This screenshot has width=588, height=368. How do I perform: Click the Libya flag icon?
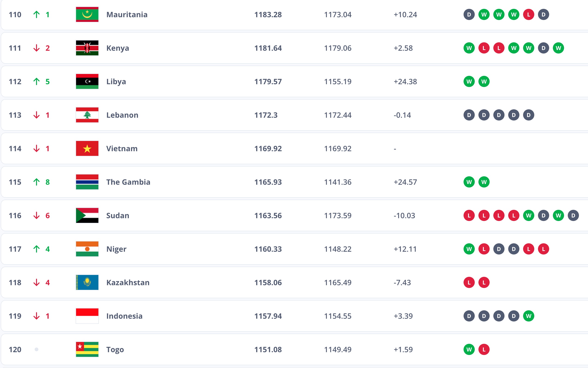87,82
